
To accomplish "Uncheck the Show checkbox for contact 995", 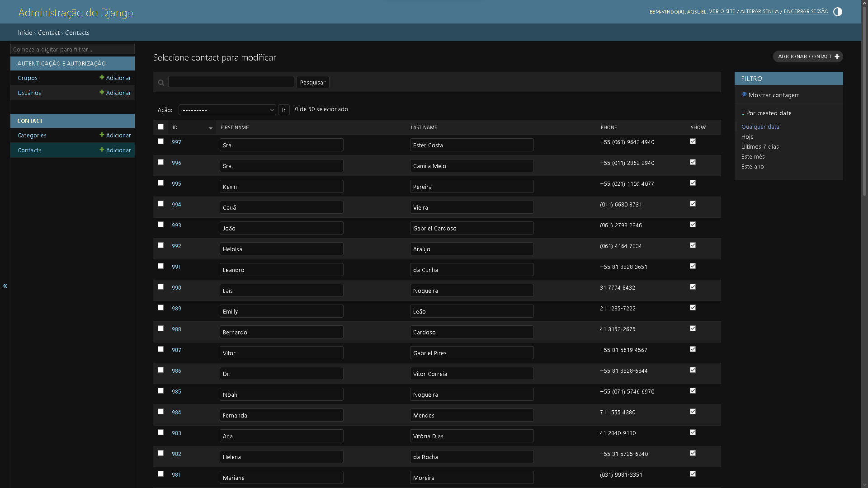I will 693,183.
